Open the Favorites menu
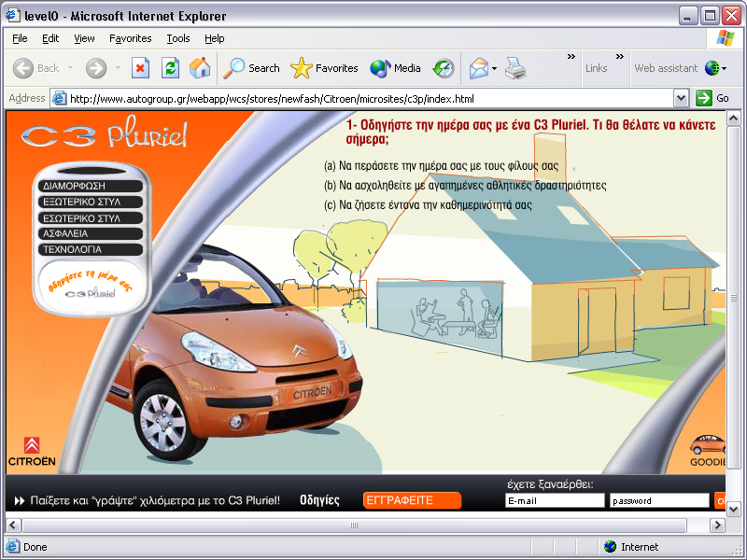Image resolution: width=747 pixels, height=560 pixels. click(130, 38)
